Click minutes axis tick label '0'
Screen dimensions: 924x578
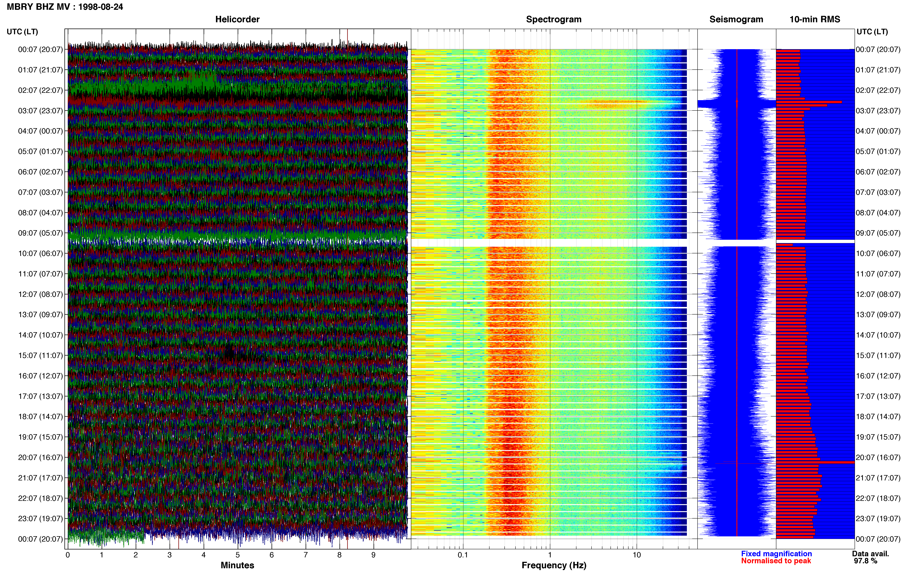click(68, 555)
